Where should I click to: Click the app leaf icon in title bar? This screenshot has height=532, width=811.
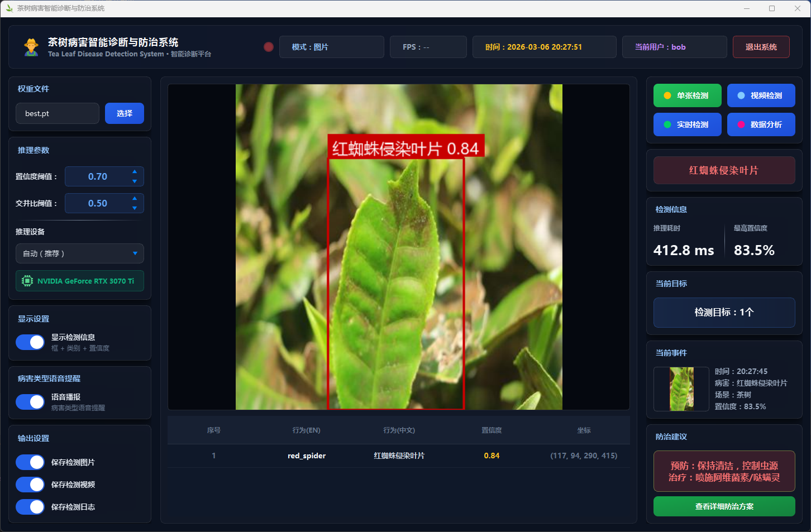click(x=9, y=8)
